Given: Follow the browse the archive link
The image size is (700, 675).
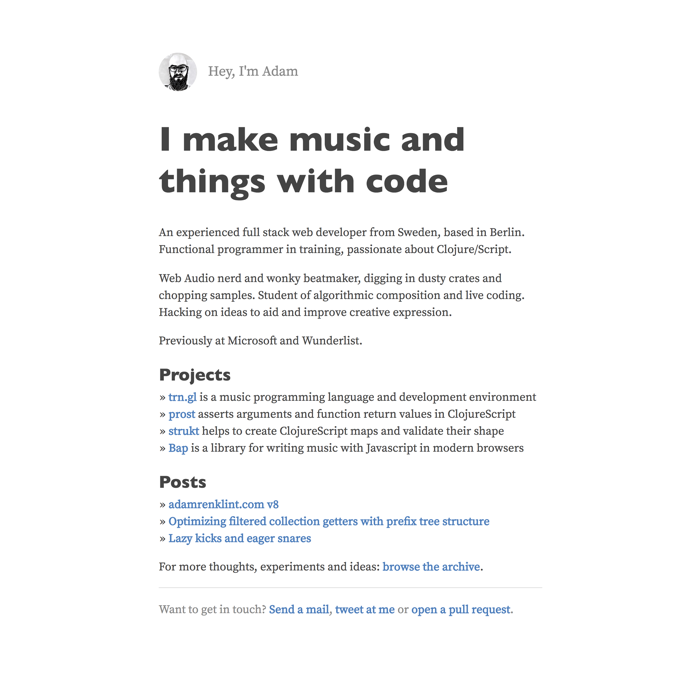Looking at the screenshot, I should [x=431, y=567].
